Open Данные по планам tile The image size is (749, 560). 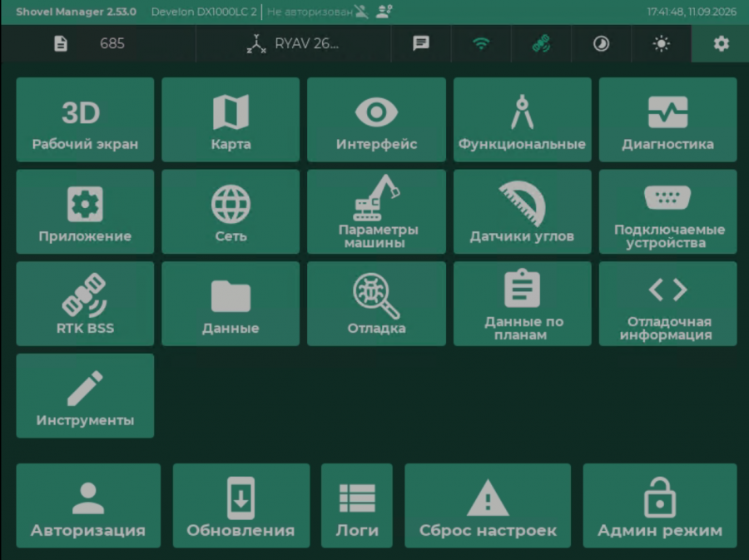(522, 304)
